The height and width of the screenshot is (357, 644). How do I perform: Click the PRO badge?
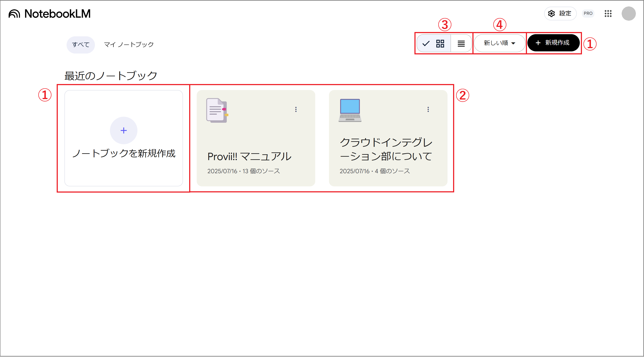pyautogui.click(x=588, y=14)
